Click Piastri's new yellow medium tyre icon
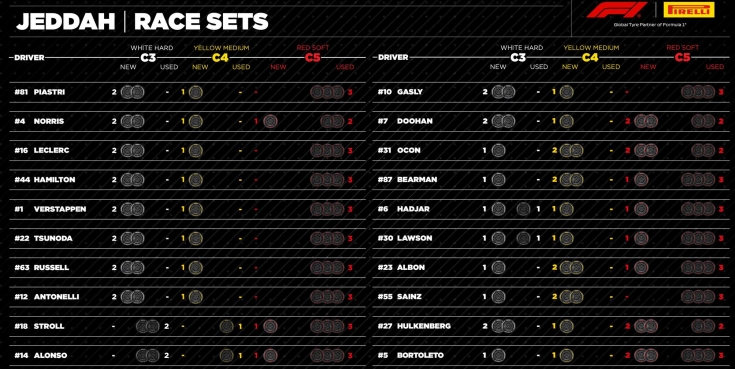The image size is (735, 369). pos(195,92)
